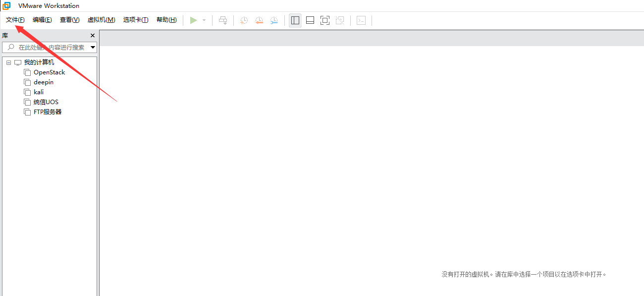Click the magnifier icon in library search
Viewport: 644px width, 296px height.
pyautogui.click(x=11, y=48)
